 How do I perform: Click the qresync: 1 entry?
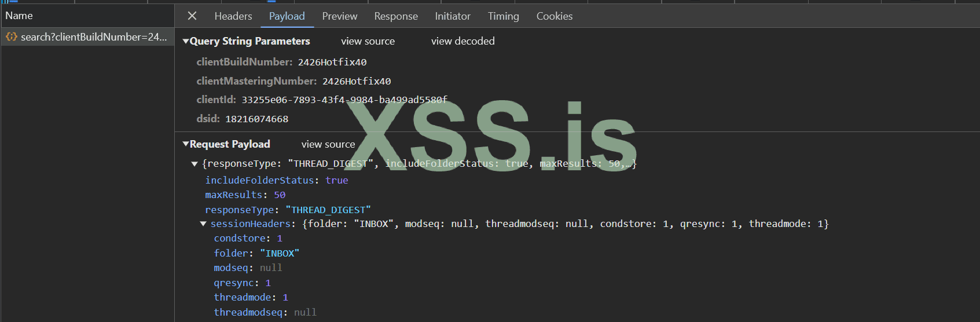coord(243,283)
